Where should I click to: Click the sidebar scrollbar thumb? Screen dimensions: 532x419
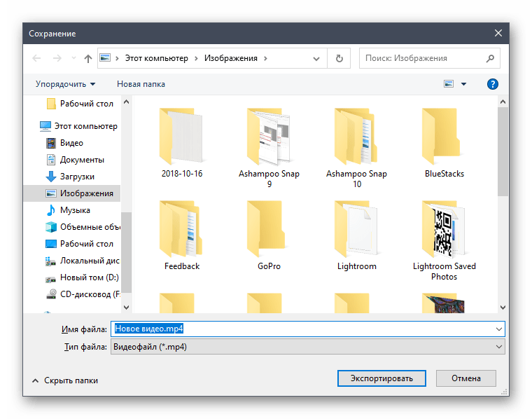click(126, 252)
